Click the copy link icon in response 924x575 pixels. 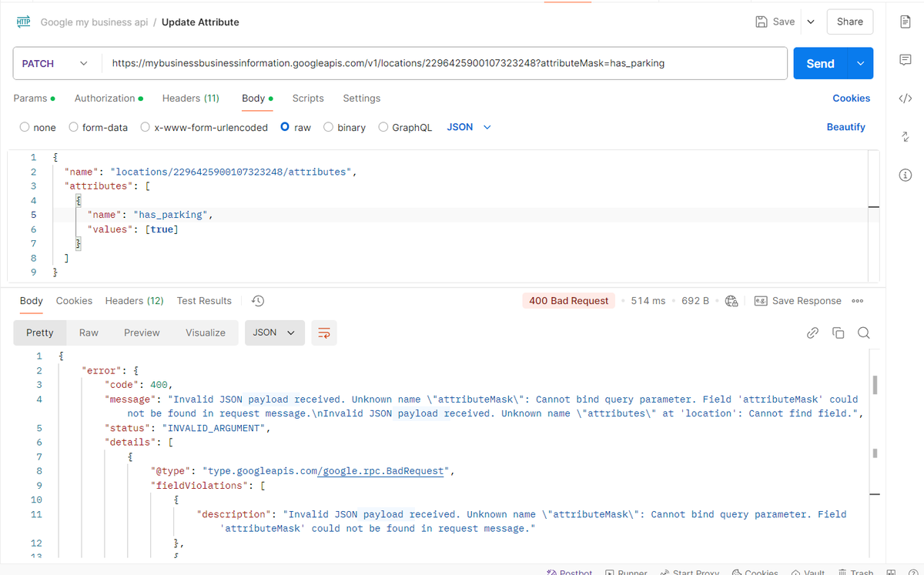tap(812, 333)
